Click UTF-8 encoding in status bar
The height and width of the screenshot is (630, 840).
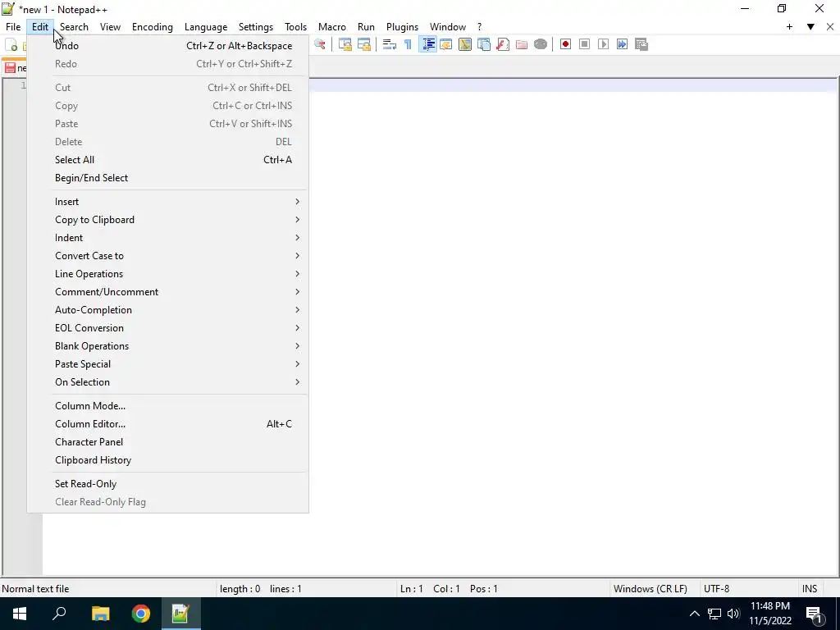click(x=716, y=589)
